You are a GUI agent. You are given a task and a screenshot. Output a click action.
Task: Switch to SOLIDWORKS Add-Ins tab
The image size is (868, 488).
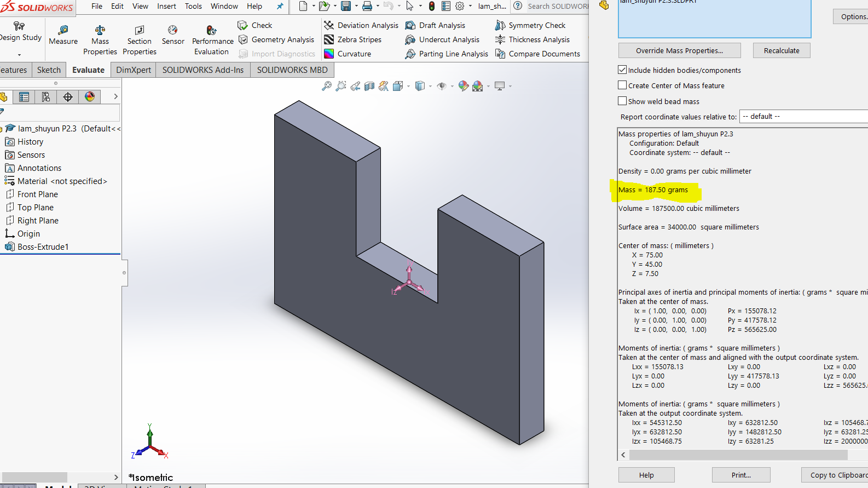pyautogui.click(x=203, y=70)
